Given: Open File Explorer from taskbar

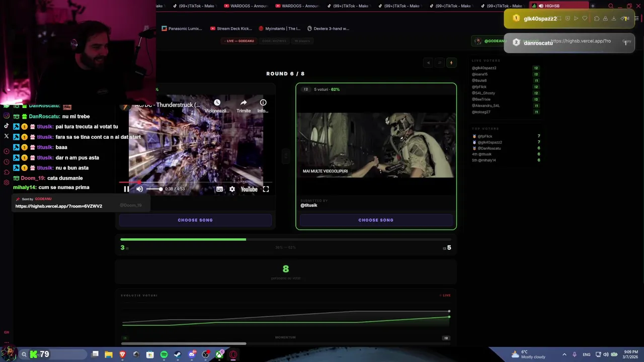Looking at the screenshot, I should (108, 354).
